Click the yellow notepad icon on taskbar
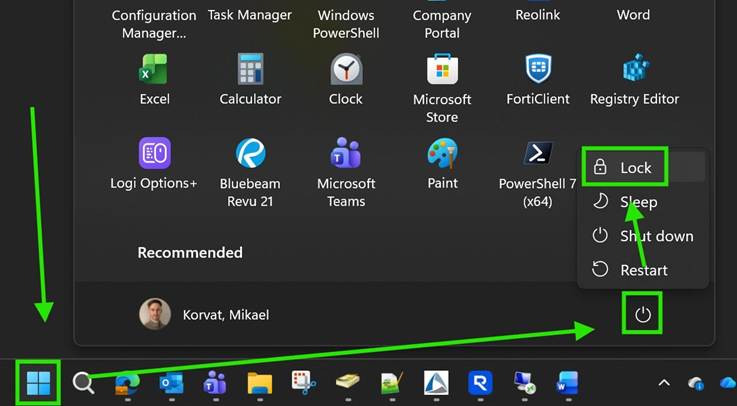The width and height of the screenshot is (737, 406). click(348, 383)
